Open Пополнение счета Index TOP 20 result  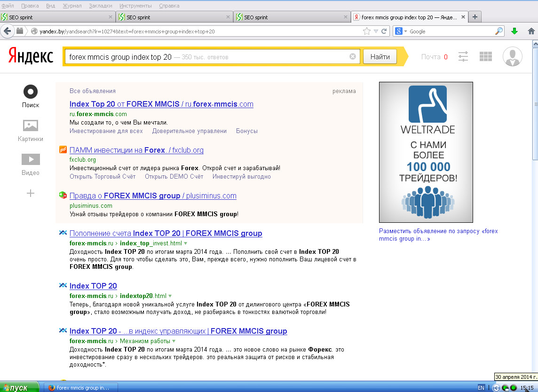click(x=166, y=233)
